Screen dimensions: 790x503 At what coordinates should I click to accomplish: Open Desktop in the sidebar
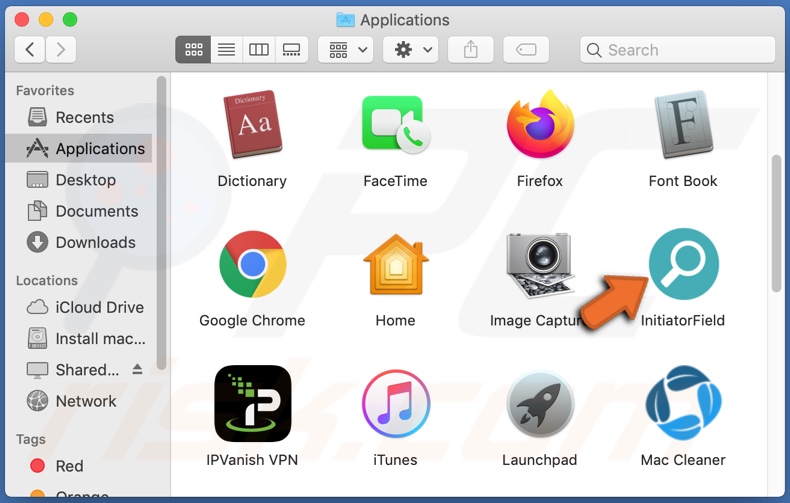point(81,179)
